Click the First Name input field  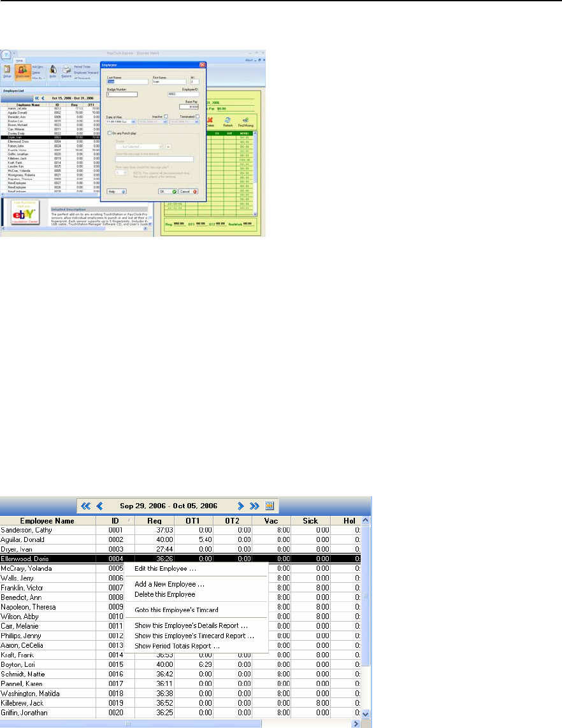click(x=169, y=82)
